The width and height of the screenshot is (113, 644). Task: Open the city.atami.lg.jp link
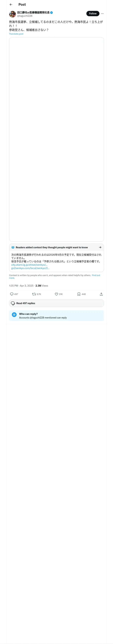[29, 265]
